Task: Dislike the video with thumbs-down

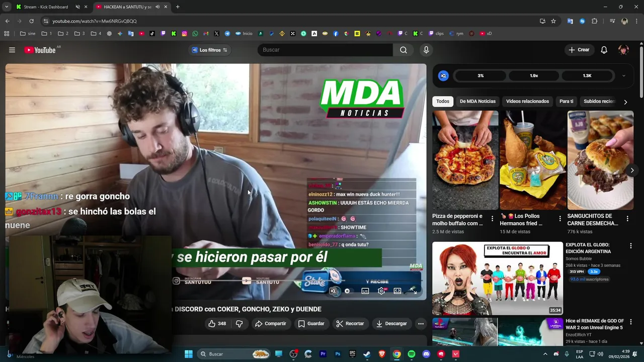Action: click(x=239, y=324)
